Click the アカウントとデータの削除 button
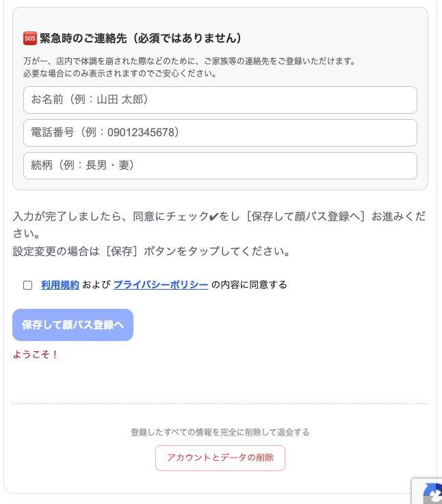This screenshot has height=504, width=442. (x=220, y=458)
